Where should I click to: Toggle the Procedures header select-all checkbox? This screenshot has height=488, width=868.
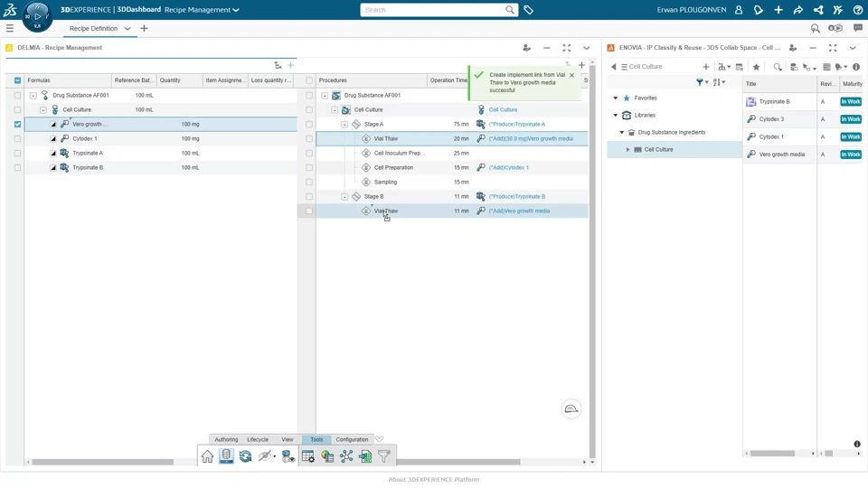[309, 80]
